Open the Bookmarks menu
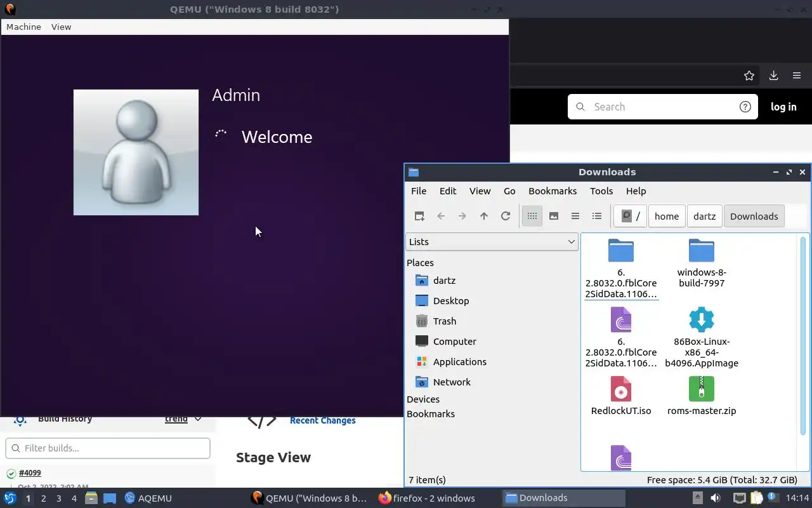This screenshot has height=508, width=812. (x=553, y=190)
